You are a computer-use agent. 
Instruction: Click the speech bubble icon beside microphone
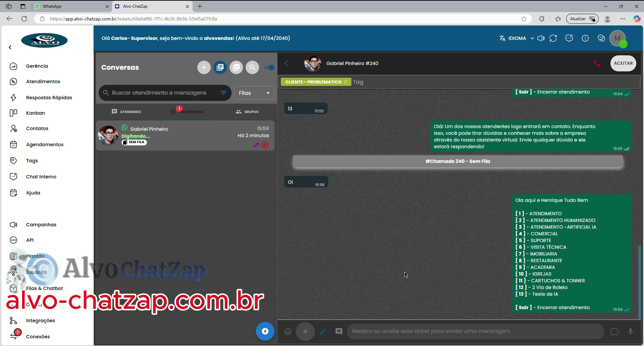[x=614, y=332]
